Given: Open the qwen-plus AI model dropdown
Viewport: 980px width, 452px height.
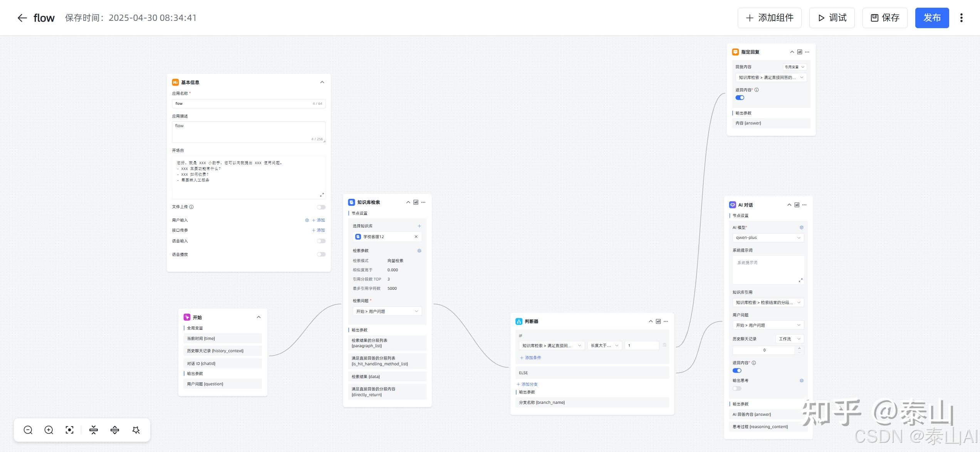Looking at the screenshot, I should (768, 237).
